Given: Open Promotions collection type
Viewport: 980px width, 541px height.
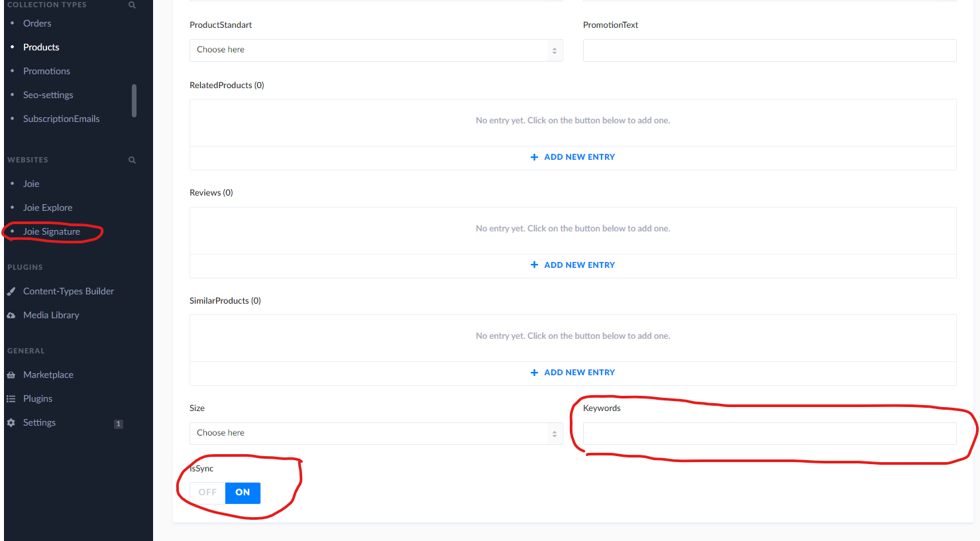Looking at the screenshot, I should pyautogui.click(x=46, y=71).
